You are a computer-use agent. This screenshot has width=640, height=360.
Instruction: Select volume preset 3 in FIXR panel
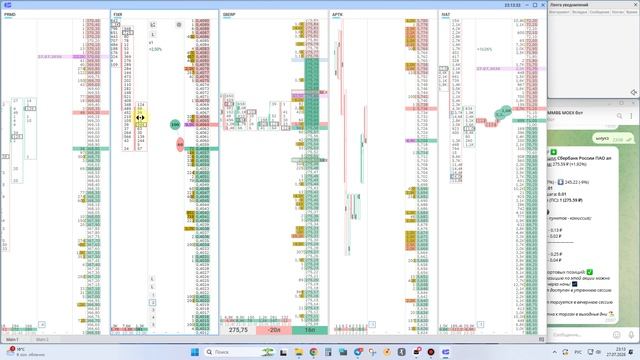click(153, 310)
